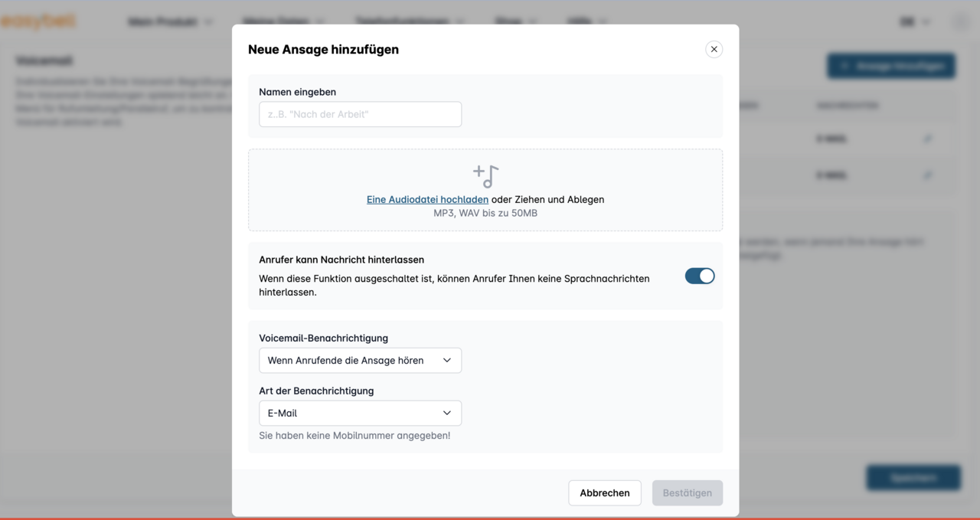Viewport: 980px width, 520px height.
Task: Open the Mein Produkt menu
Action: [170, 21]
